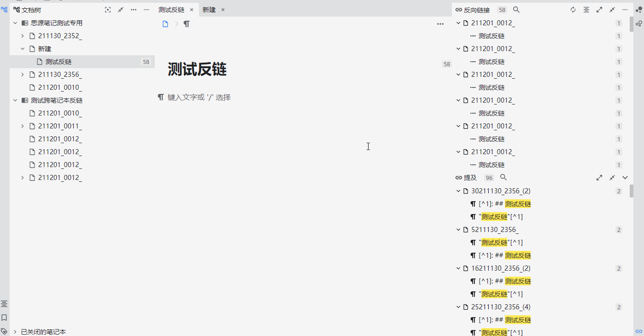This screenshot has width=644, height=336.
Task: Refresh the 反向链接 backlinks panel
Action: pos(573,9)
